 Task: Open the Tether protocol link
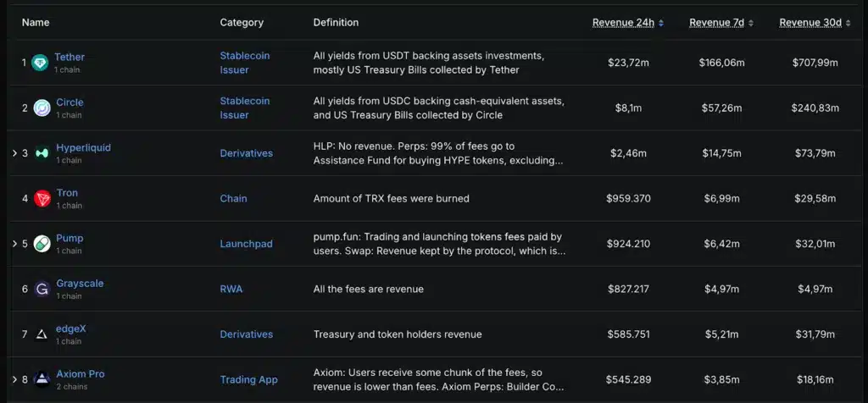click(x=70, y=57)
